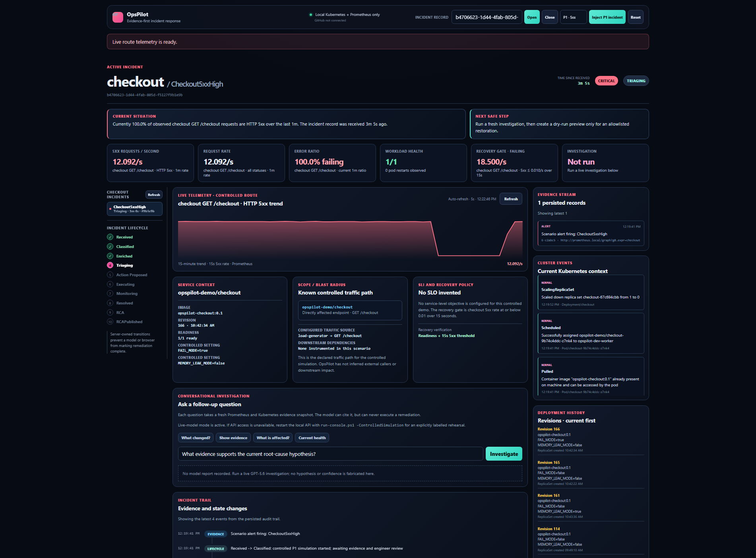Click Revision 161 in deployment history

coord(549,496)
